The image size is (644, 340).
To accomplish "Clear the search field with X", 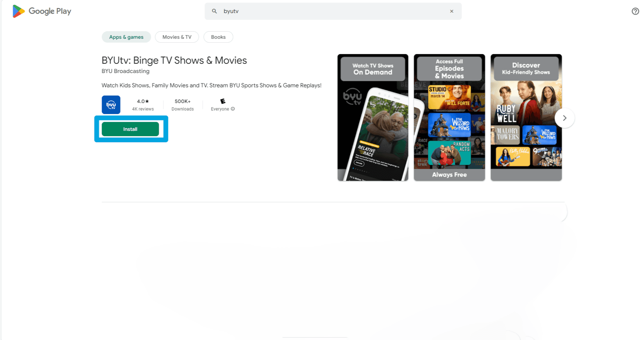I will (x=451, y=11).
